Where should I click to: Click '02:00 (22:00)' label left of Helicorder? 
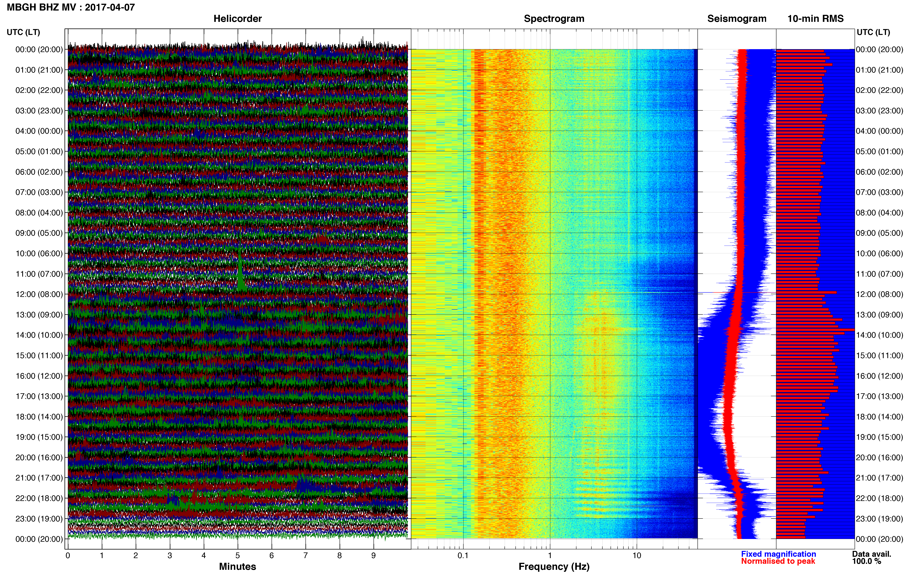(39, 90)
